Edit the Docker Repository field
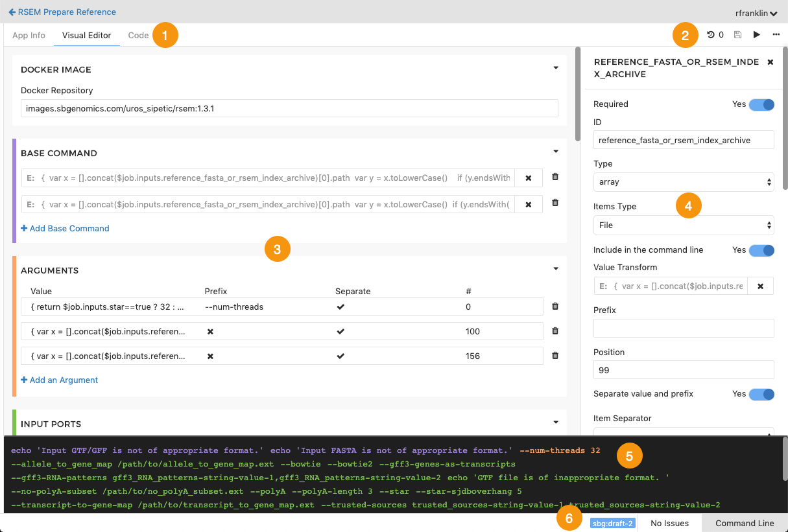This screenshot has height=532, width=788. coord(289,108)
